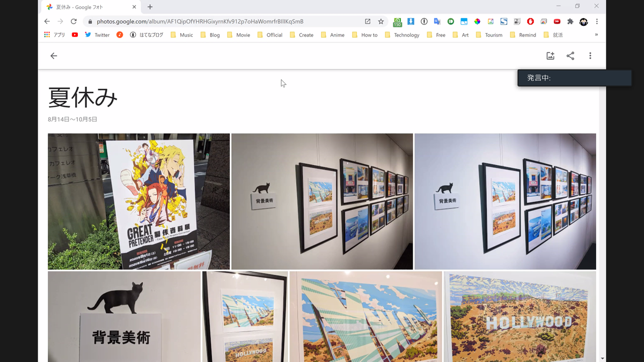Expand the Anime bookmark folder
644x362 pixels.
coord(332,35)
